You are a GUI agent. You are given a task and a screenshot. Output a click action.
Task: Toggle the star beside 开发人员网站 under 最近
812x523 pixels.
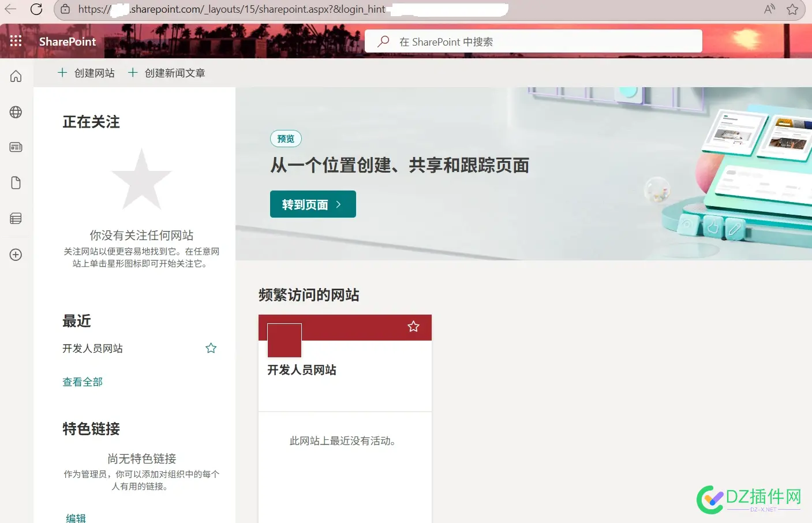[211, 348]
